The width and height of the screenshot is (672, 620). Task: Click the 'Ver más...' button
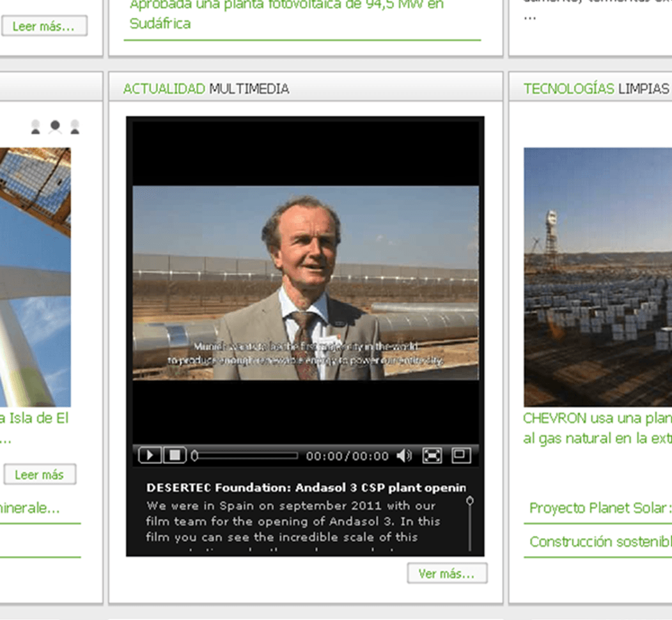click(447, 573)
